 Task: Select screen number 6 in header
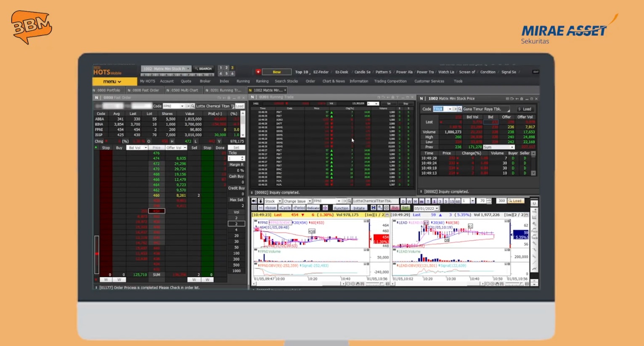click(x=232, y=74)
